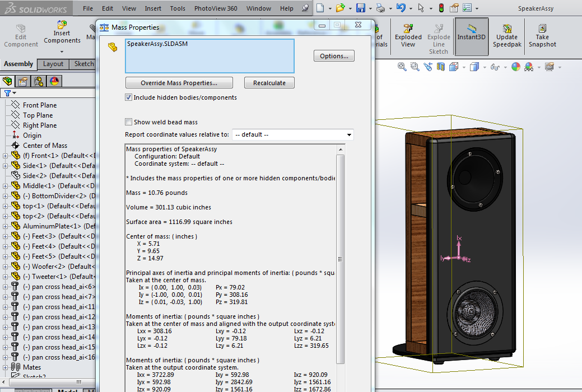582x392 pixels.
Task: Click the Options... button
Action: [x=334, y=56]
